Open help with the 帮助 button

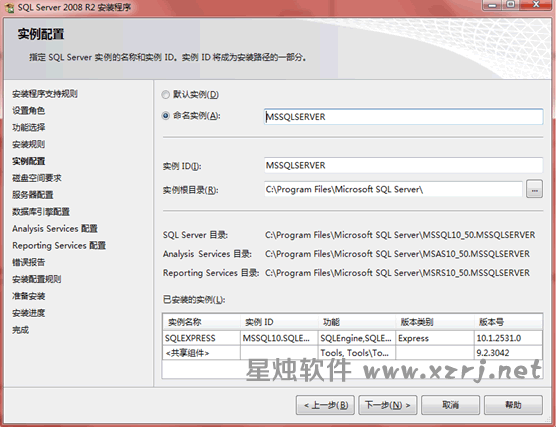513,405
